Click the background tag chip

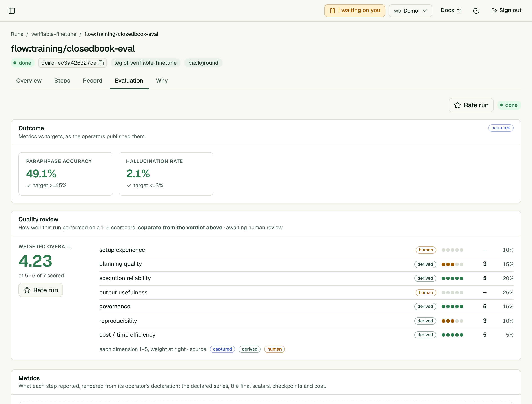pos(203,63)
